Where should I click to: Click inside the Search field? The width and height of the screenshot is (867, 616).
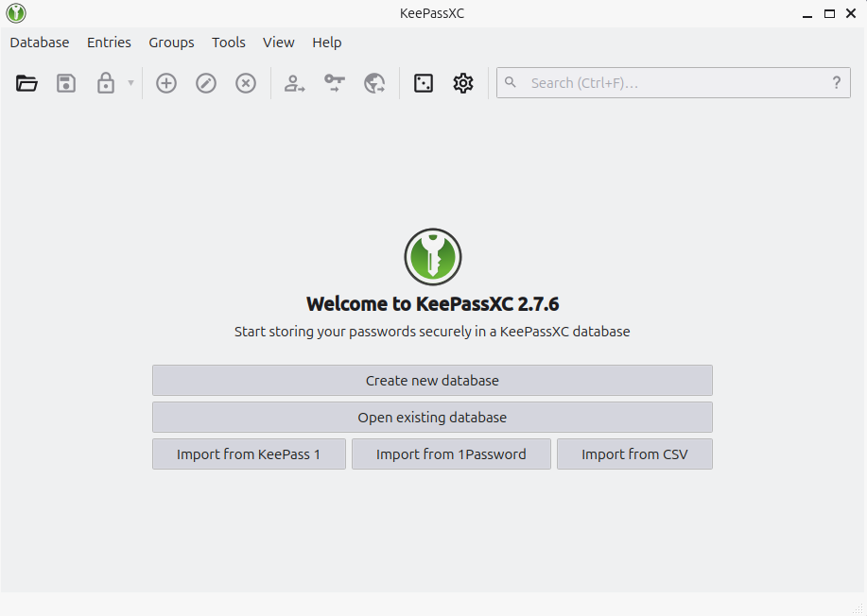[662, 82]
